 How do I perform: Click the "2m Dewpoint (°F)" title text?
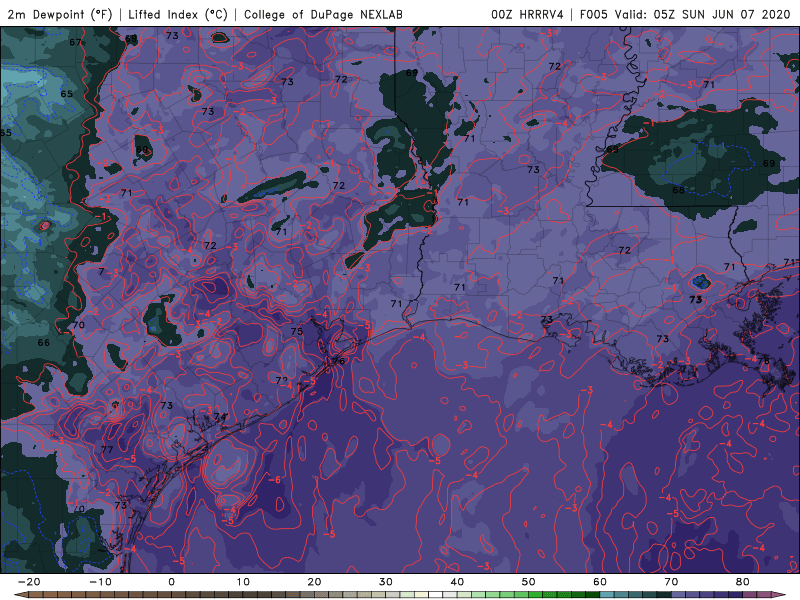point(60,14)
